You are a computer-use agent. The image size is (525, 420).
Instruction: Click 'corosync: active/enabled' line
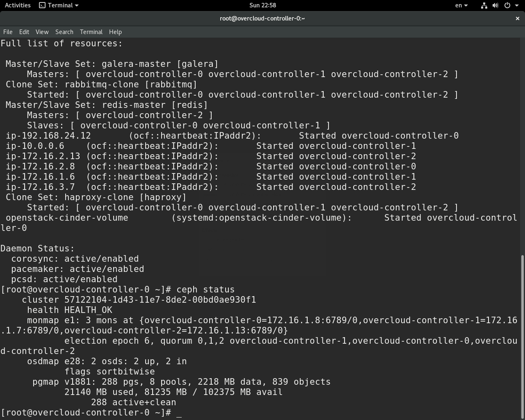click(75, 259)
